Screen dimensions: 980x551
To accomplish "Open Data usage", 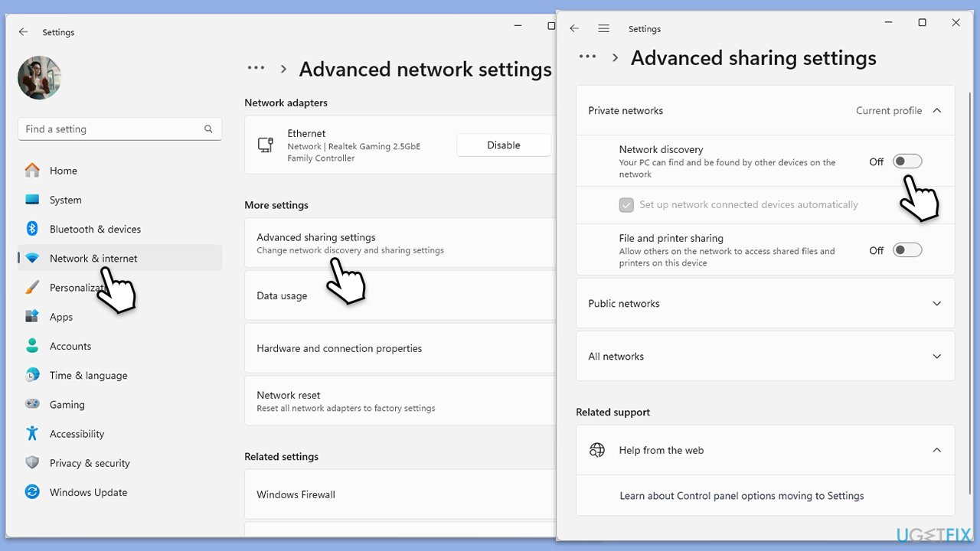I will coord(400,295).
